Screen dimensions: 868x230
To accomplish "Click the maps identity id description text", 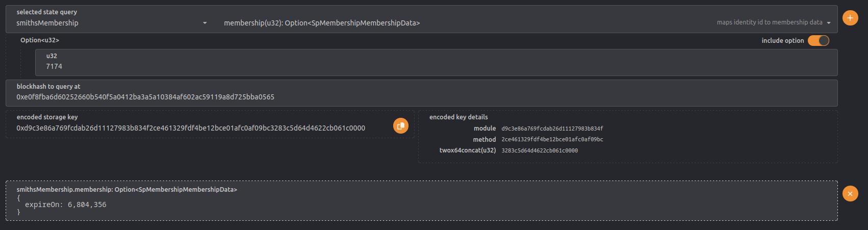I will click(770, 22).
